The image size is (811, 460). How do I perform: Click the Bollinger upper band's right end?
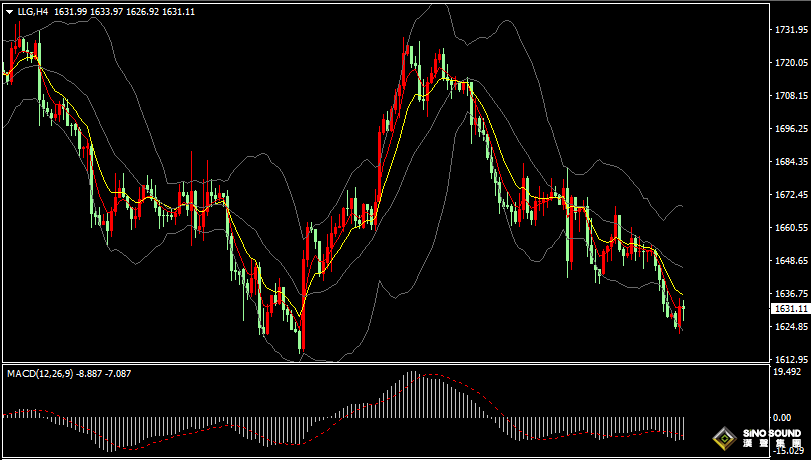tap(682, 205)
